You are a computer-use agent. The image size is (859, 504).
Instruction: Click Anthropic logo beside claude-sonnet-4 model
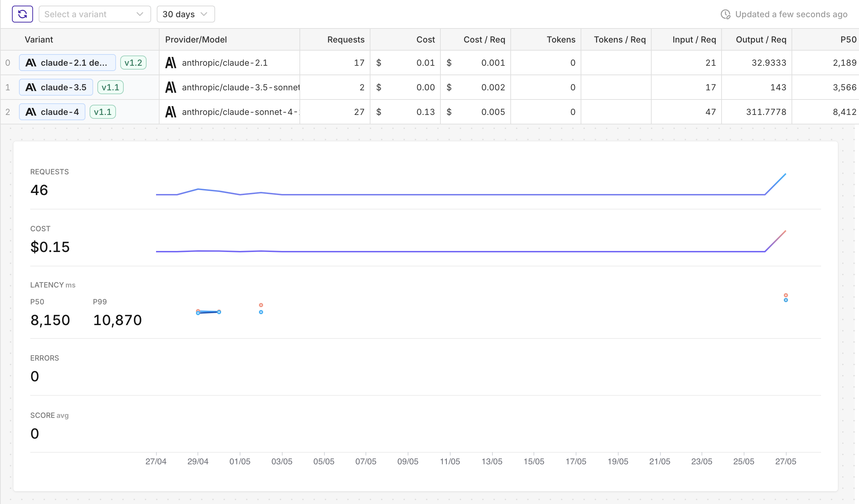(x=171, y=112)
